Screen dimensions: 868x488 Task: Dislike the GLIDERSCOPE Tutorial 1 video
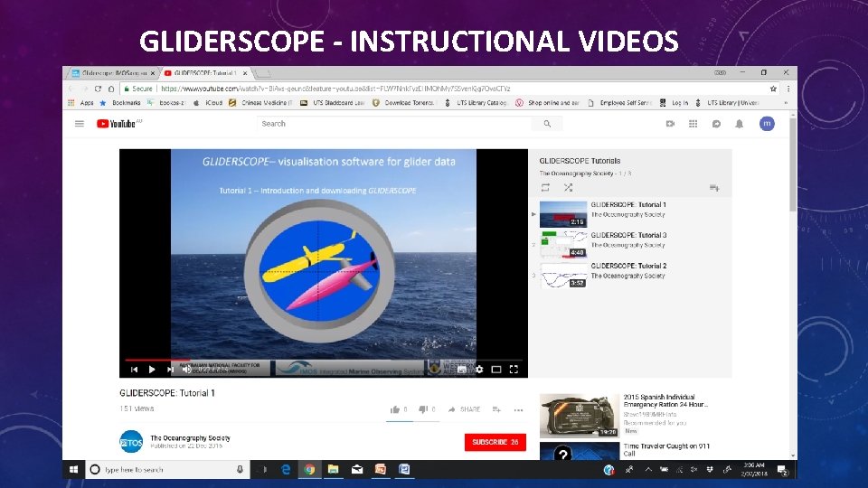click(x=422, y=409)
